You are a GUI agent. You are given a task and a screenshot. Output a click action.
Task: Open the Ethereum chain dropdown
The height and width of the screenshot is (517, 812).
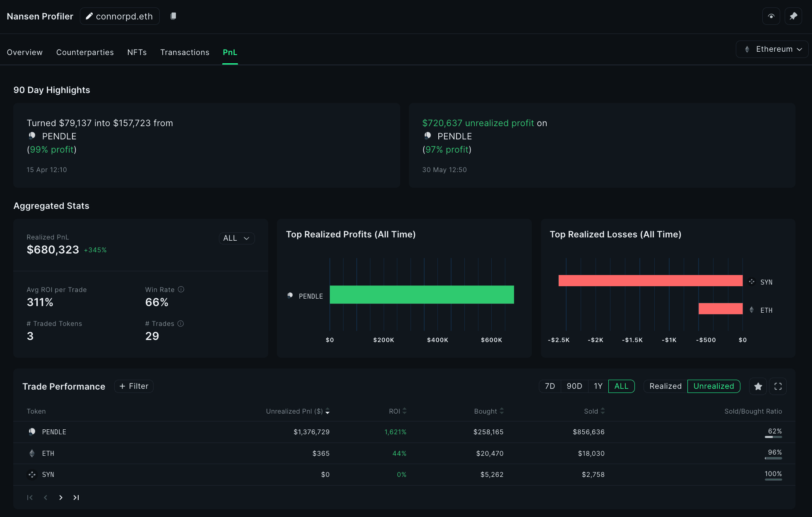click(772, 49)
